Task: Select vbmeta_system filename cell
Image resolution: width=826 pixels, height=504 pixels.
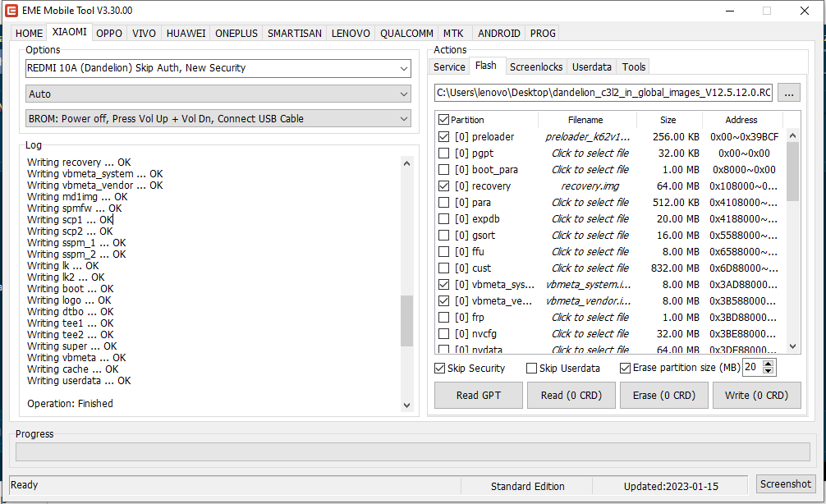Action: [x=589, y=285]
